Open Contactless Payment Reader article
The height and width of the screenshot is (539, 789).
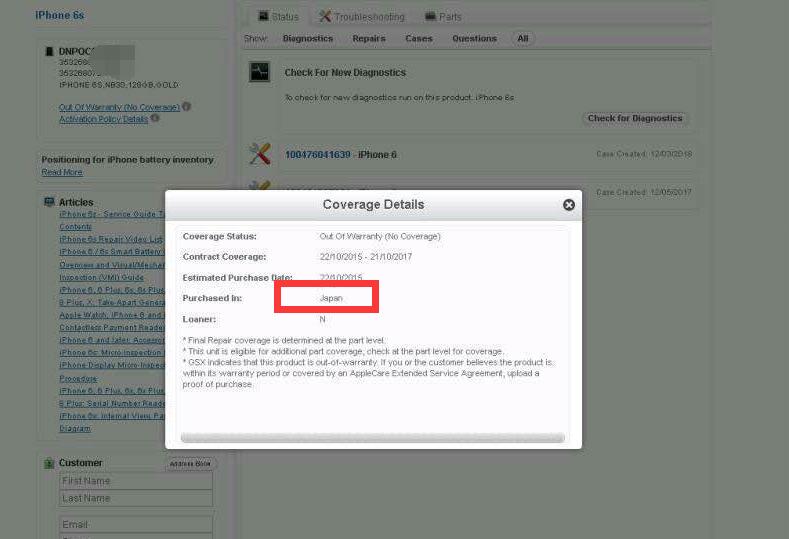[112, 328]
